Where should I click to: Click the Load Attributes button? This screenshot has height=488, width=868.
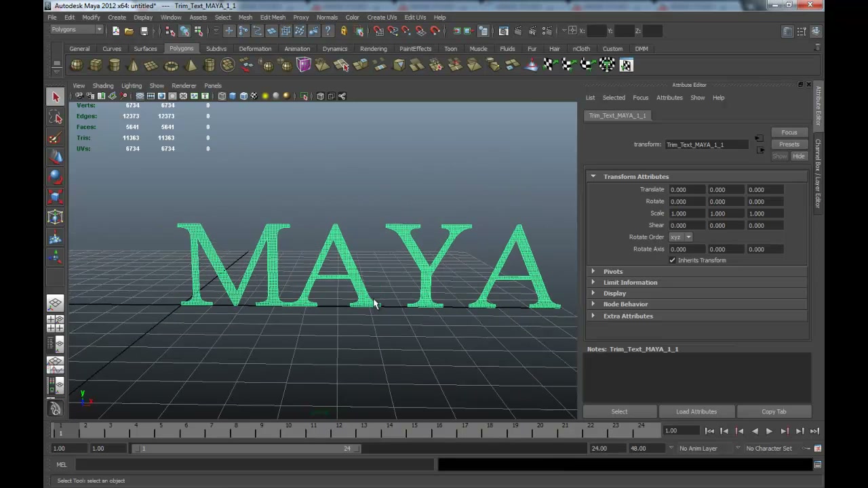tap(696, 411)
